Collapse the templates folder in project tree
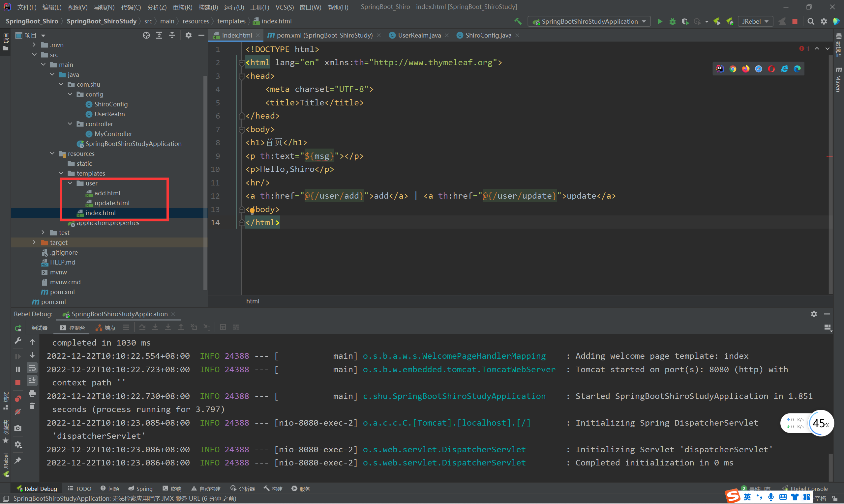This screenshot has width=844, height=504. click(x=61, y=173)
